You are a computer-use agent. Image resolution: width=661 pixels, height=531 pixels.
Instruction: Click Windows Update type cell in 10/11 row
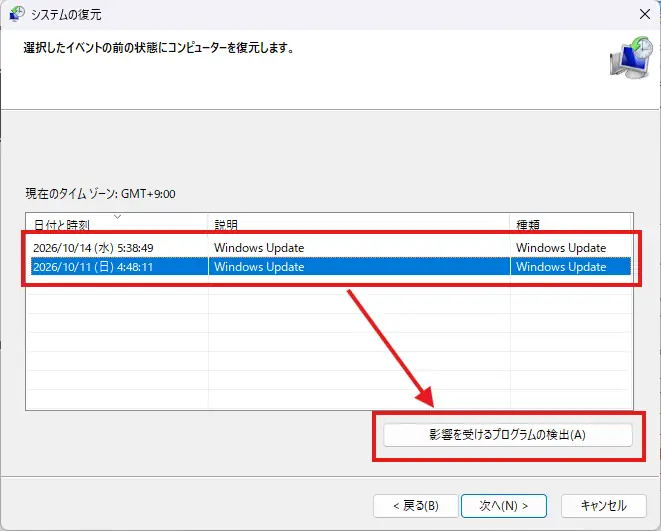(561, 267)
